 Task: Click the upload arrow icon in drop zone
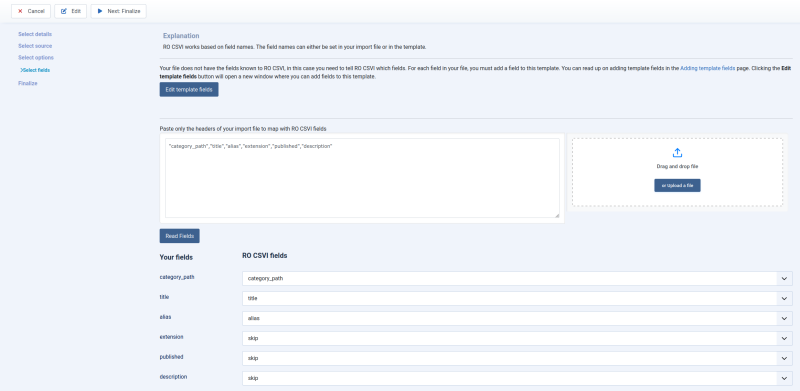678,153
